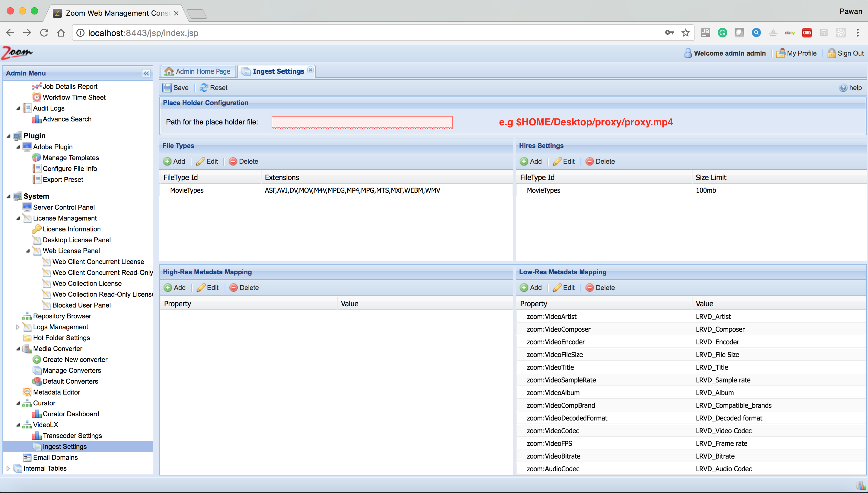This screenshot has width=868, height=493.
Task: Open the Grammarly extension icon
Action: pos(722,33)
